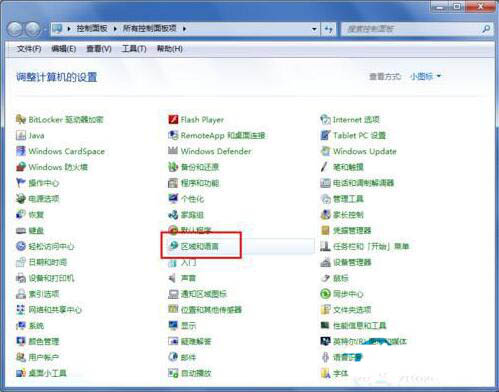Screen dimensions: 499x392
Task: Expand the arrow after 控制面板 breadcrumb
Action: point(115,29)
